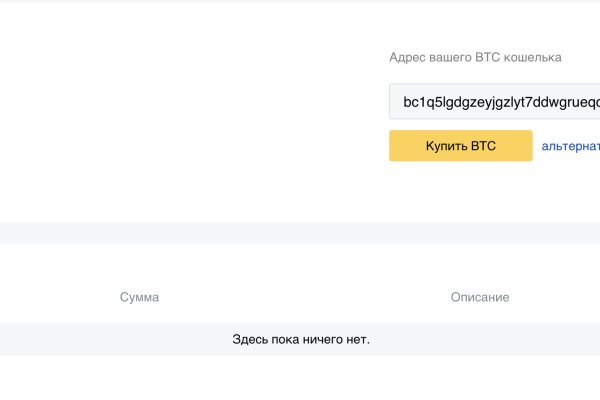Focus the BTC wallet address input field

pyautogui.click(x=495, y=102)
